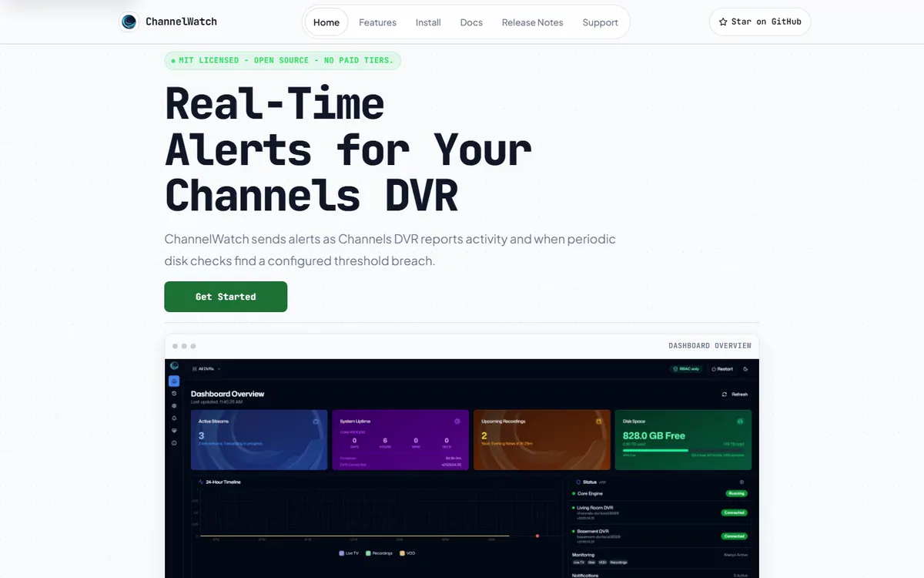Click the Restart button in dashboard
Viewport: 924px width, 578px height.
[722, 369]
